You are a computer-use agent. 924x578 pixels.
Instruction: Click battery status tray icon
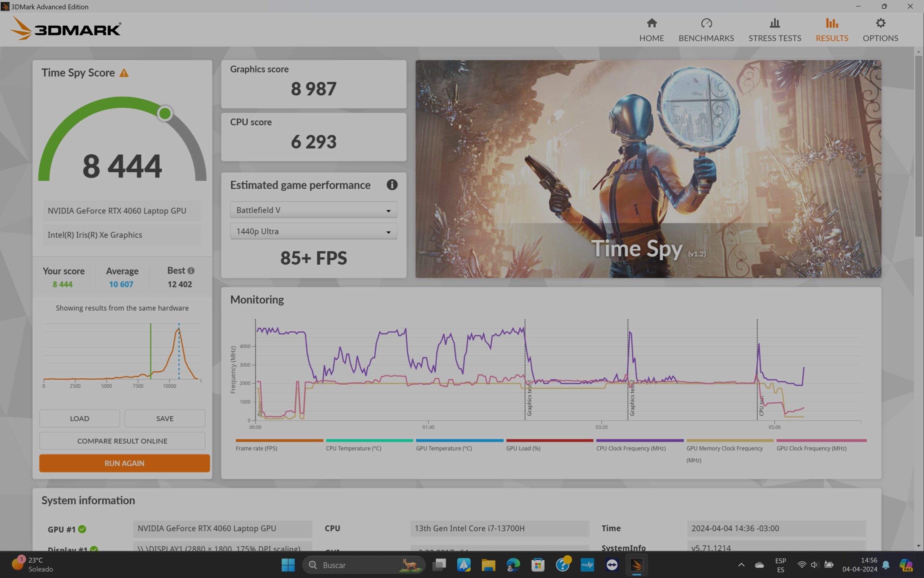829,565
